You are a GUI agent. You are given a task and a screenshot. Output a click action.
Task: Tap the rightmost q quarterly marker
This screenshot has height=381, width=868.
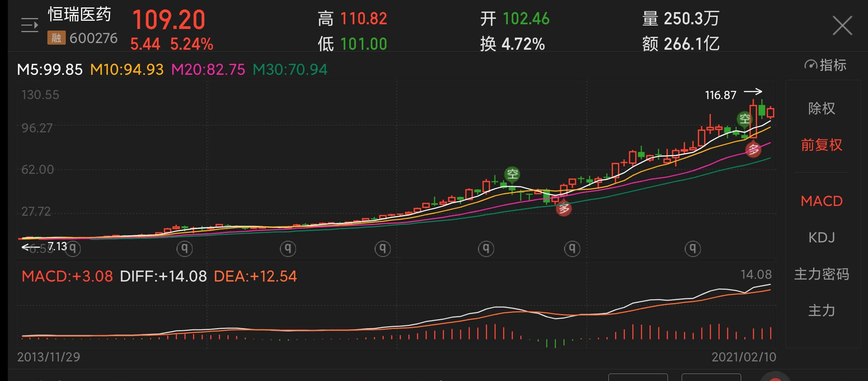click(693, 249)
